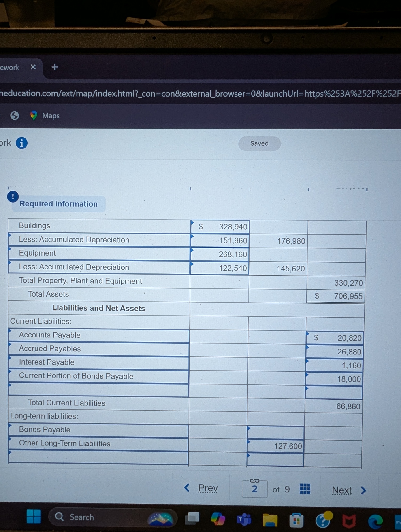
Task: Select the Total Current Liabilities label
Action: click(x=67, y=403)
